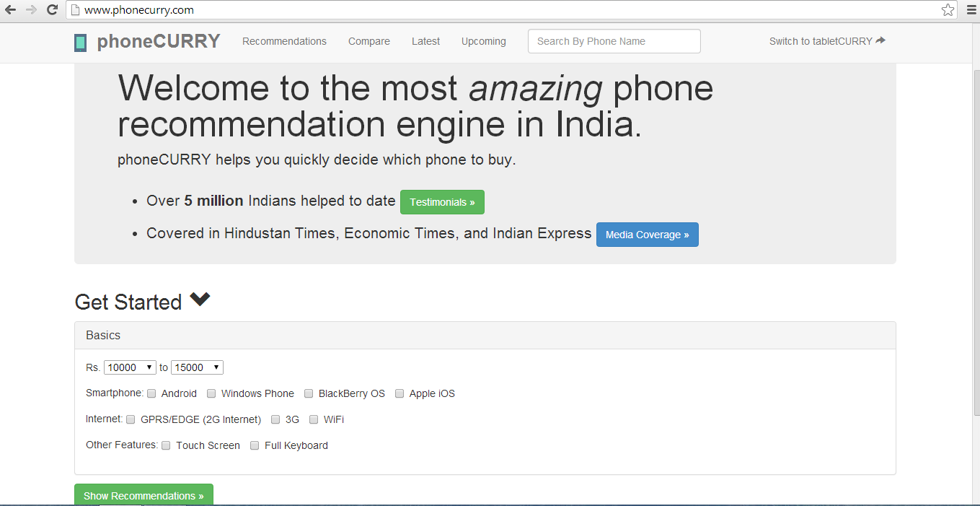Toggle GPRS/EDGE (2G Internet) checkbox
980x506 pixels.
131,419
